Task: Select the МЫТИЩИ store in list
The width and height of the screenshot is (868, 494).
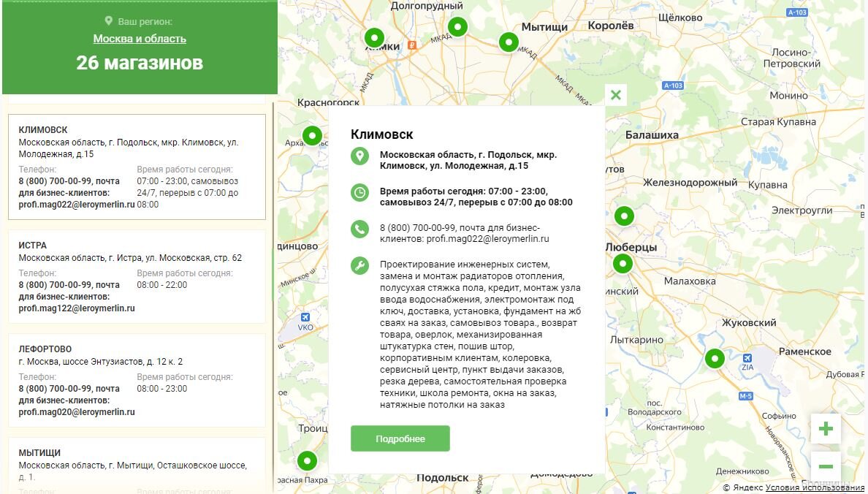Action: [x=137, y=464]
